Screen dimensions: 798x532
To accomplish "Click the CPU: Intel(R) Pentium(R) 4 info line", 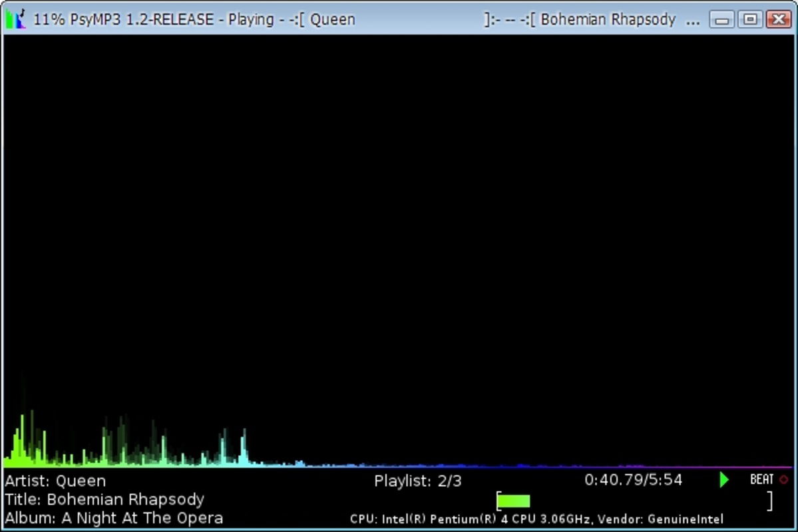I will point(536,519).
